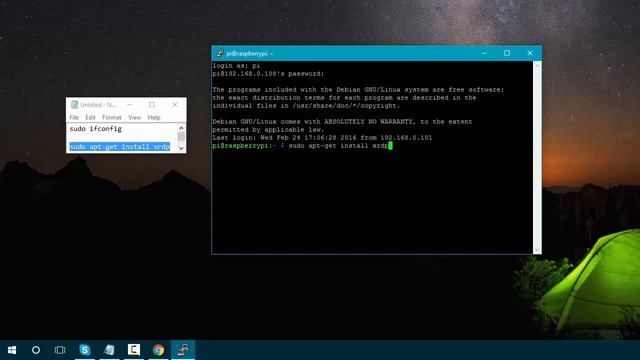Click 'login as: pi' line in terminal
Viewport: 640px width, 360px height.
236,66
